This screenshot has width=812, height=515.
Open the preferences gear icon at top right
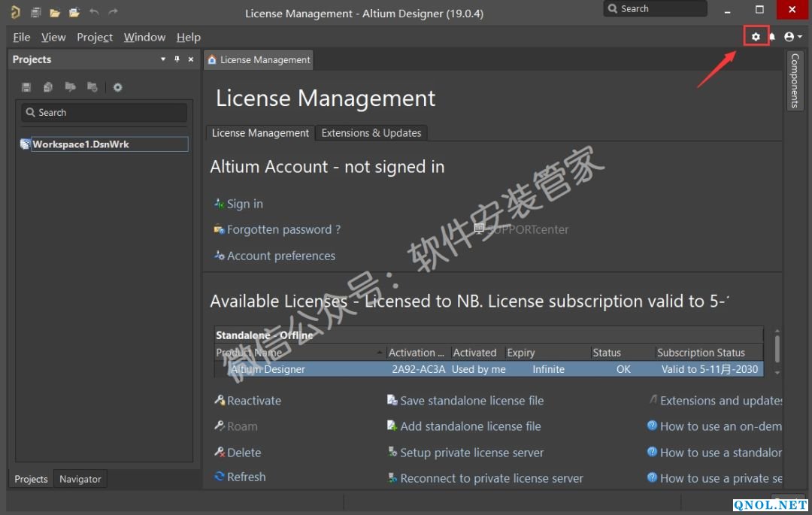(756, 37)
